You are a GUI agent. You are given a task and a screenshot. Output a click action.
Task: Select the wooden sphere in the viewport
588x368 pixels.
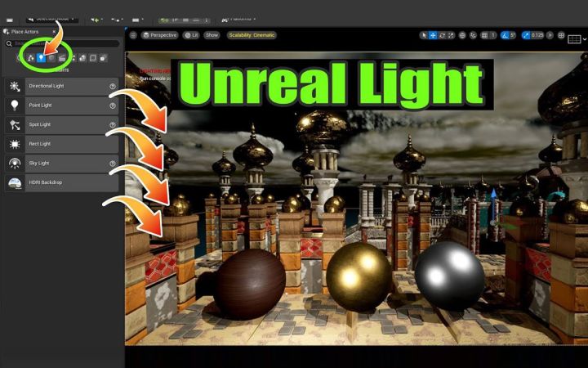coord(249,284)
